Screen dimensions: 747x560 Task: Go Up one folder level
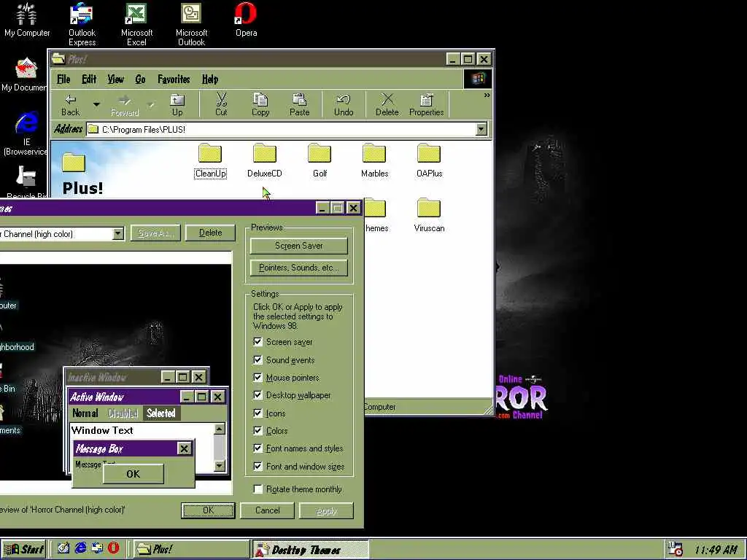(x=177, y=105)
